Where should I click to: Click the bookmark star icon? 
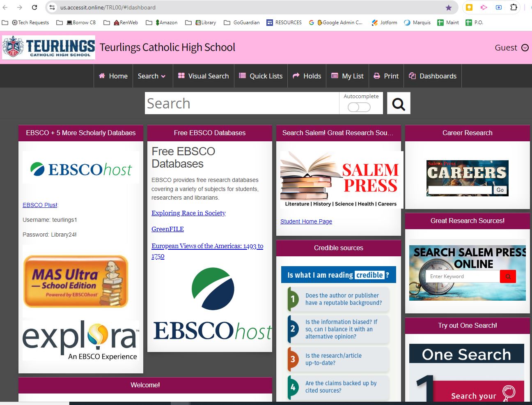point(449,7)
